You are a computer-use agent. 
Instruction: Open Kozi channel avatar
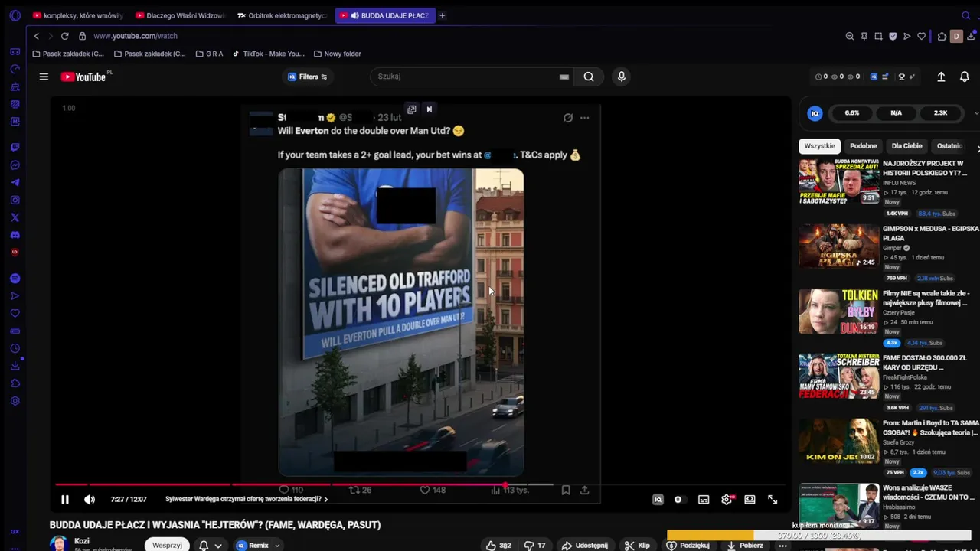coord(59,544)
